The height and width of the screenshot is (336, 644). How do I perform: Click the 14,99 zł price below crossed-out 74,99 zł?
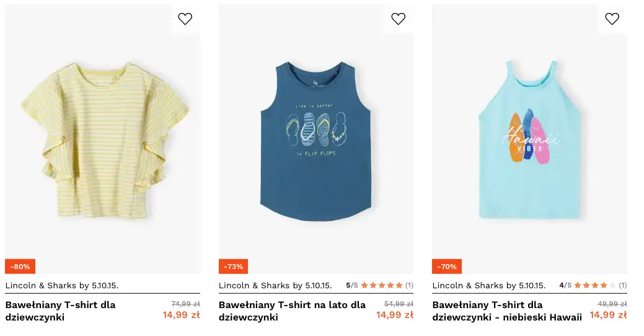(x=181, y=315)
